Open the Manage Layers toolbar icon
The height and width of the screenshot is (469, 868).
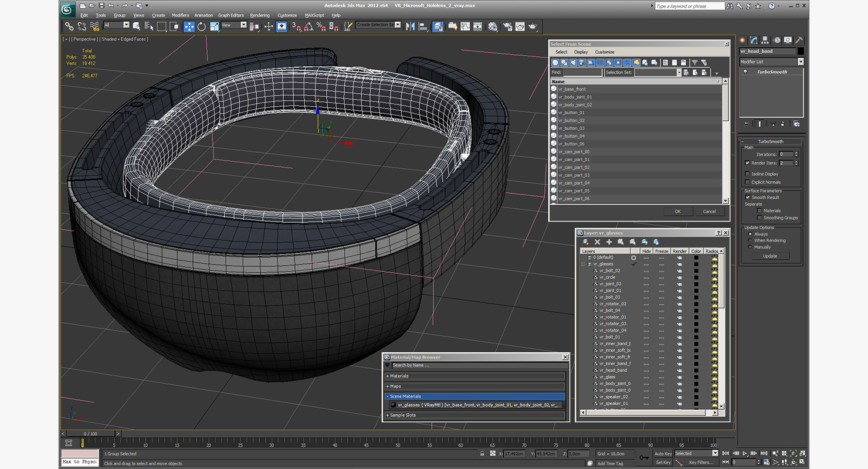point(438,26)
